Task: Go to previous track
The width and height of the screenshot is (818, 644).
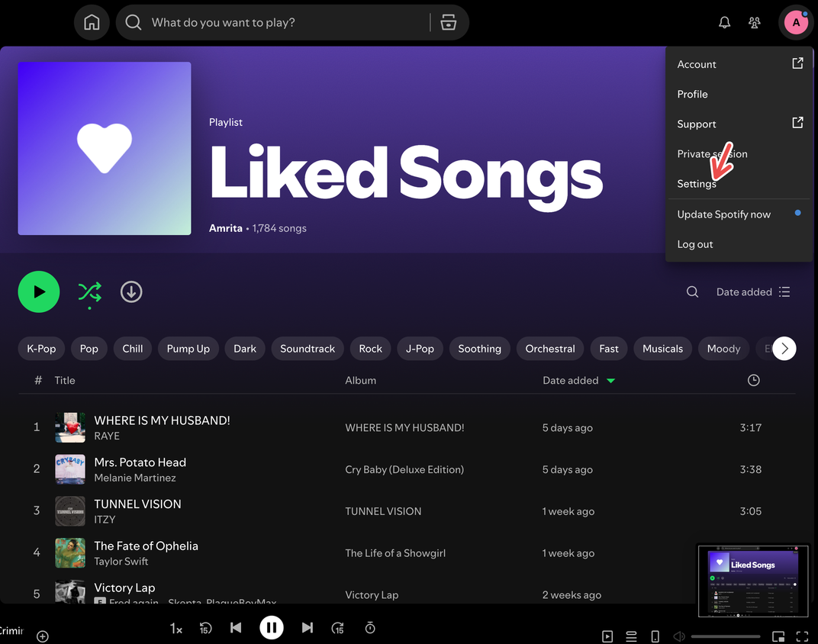Action: [x=236, y=627]
